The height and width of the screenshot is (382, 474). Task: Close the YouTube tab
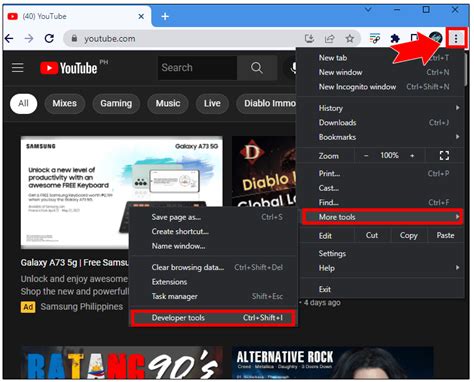(x=141, y=16)
